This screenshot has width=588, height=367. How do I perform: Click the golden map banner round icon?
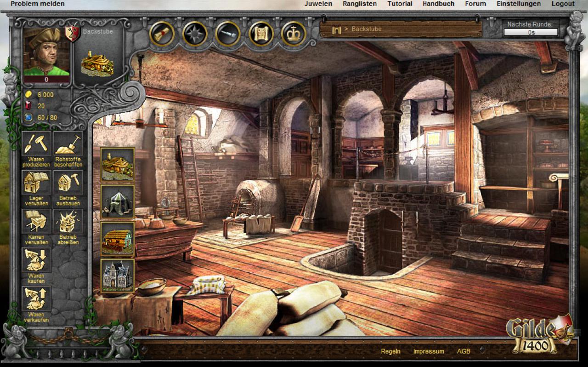261,34
